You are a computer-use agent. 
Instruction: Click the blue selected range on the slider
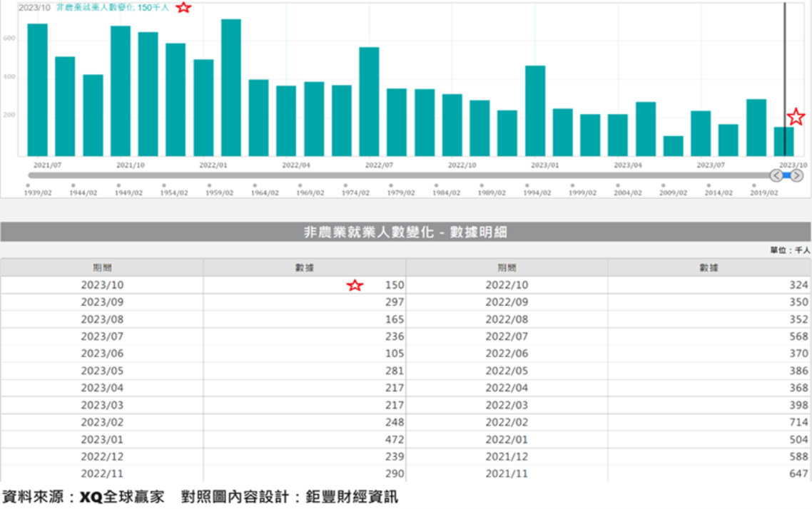[x=786, y=175]
